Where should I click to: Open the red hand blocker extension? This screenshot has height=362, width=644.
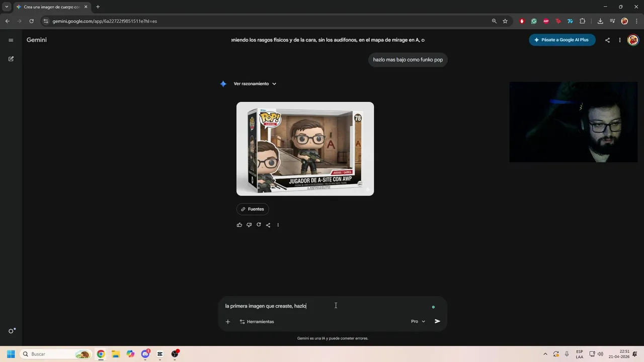coord(522,21)
